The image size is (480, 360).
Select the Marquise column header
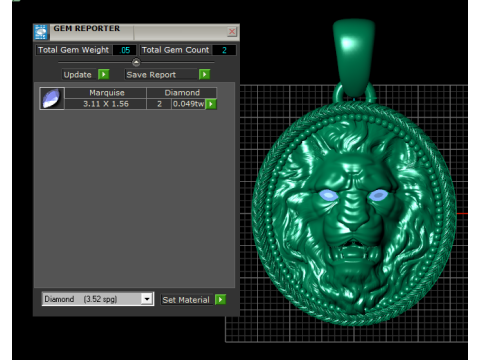pyautogui.click(x=107, y=93)
